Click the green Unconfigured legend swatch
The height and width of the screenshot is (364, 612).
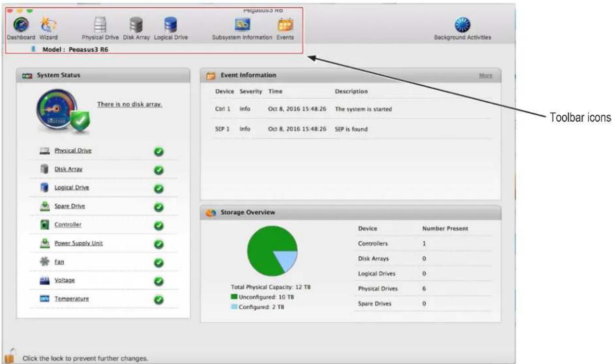(234, 298)
